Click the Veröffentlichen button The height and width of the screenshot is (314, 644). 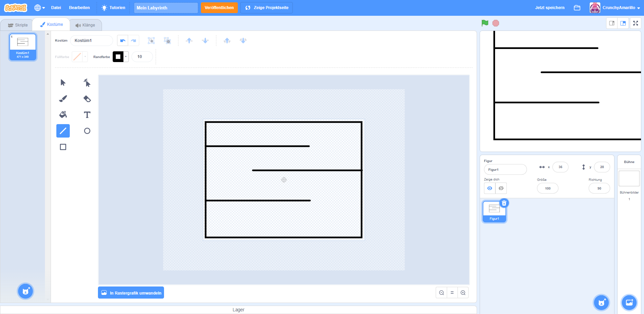(219, 8)
